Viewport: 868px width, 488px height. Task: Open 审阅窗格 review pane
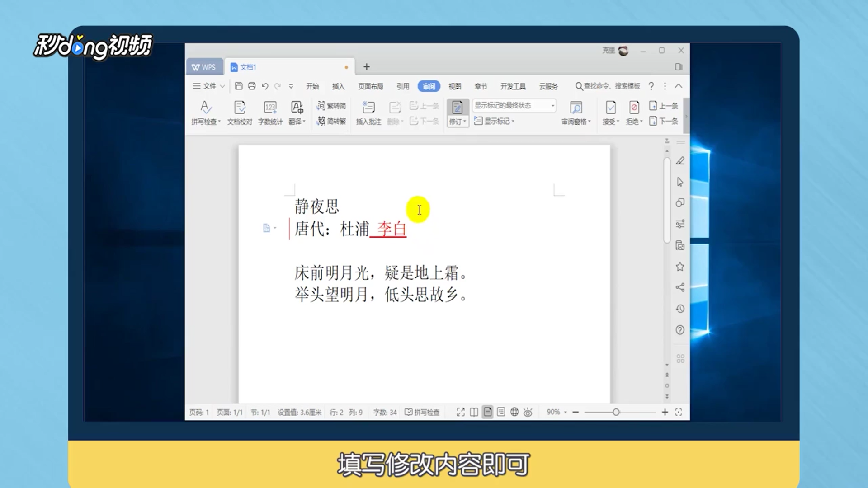(576, 113)
